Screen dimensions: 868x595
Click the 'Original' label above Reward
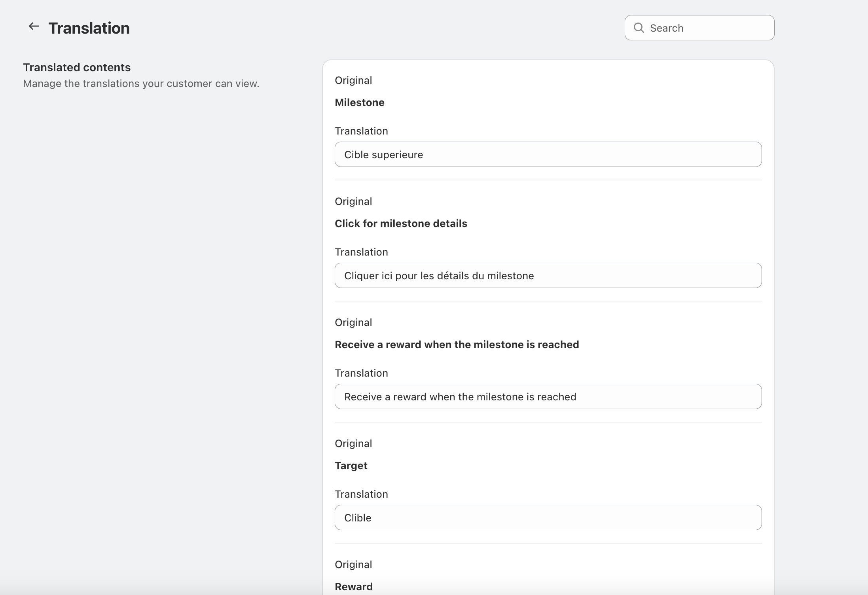(353, 565)
